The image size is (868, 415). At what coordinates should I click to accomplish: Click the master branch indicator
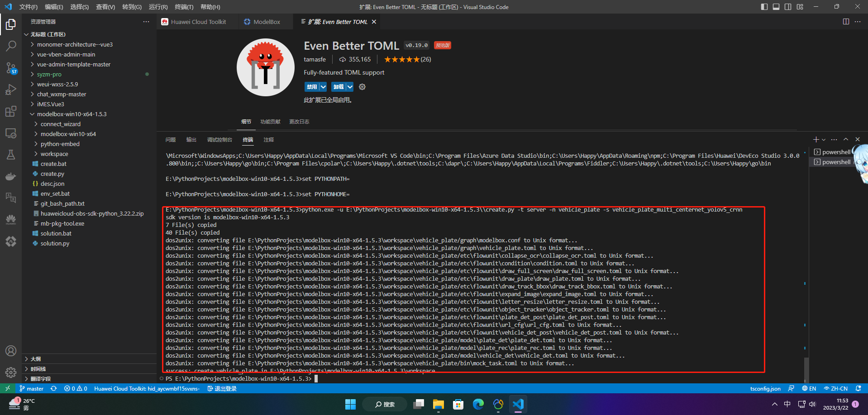(x=31, y=388)
